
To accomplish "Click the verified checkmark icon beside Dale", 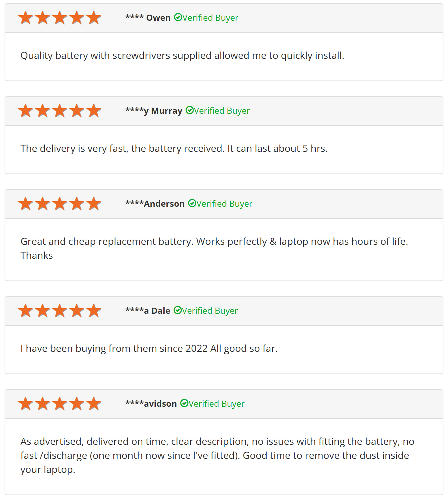I will click(177, 310).
